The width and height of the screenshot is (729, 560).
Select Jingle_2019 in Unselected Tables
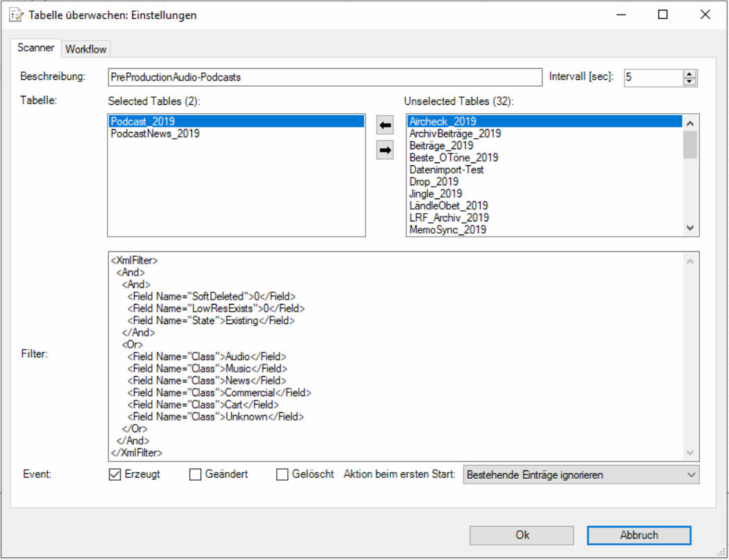coord(436,194)
